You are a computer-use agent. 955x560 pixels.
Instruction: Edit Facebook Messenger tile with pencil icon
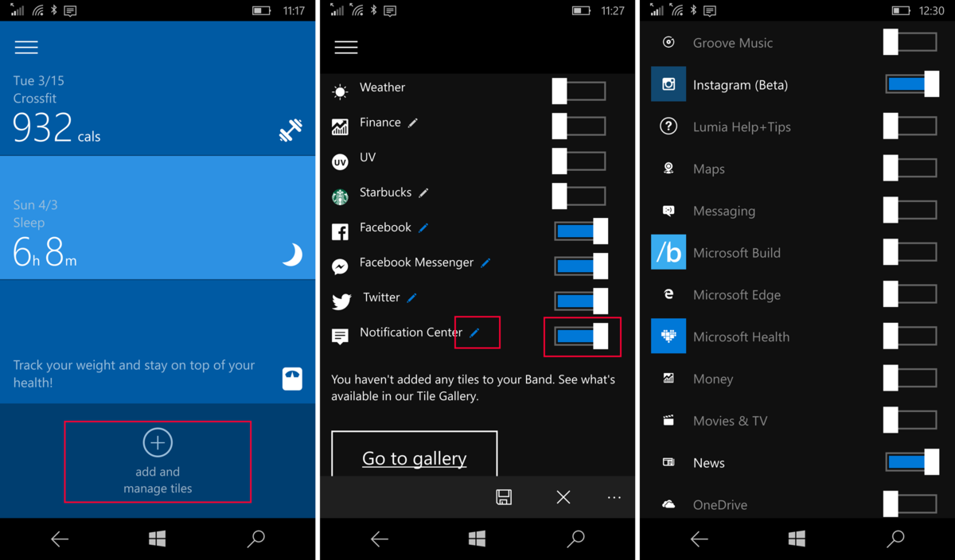(x=485, y=263)
